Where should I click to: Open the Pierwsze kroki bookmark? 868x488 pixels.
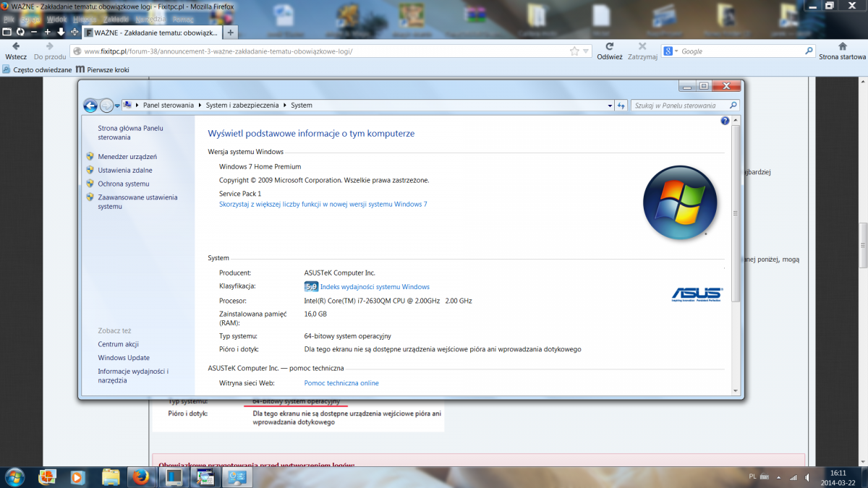click(x=102, y=70)
